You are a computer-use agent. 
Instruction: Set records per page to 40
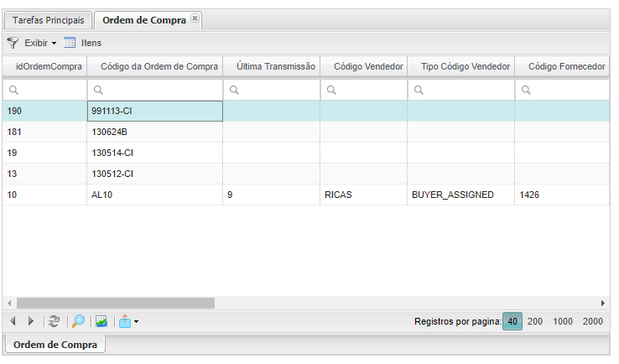click(x=512, y=321)
